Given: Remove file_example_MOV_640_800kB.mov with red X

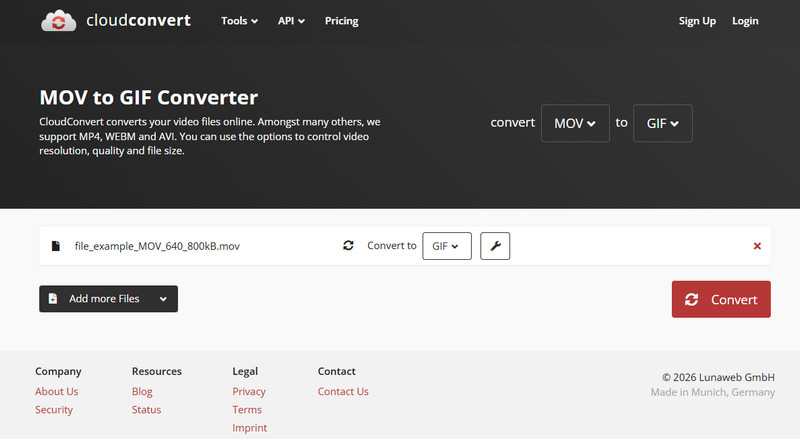Looking at the screenshot, I should tap(757, 246).
